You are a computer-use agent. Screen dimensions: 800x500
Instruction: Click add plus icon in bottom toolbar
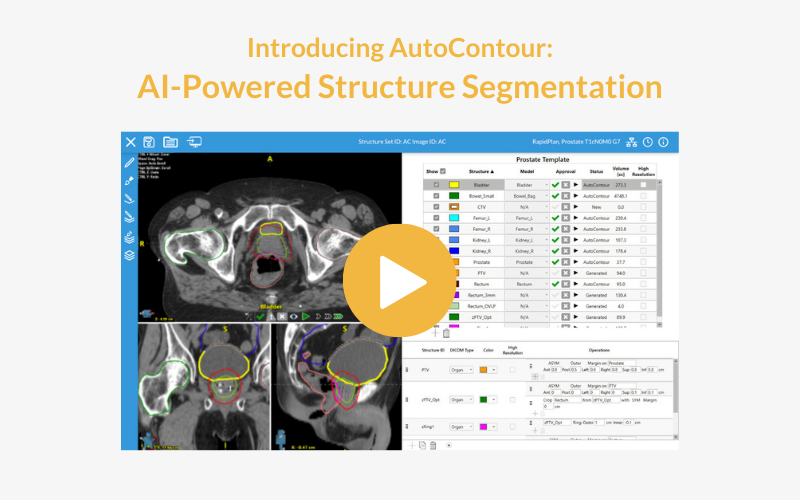click(x=412, y=445)
